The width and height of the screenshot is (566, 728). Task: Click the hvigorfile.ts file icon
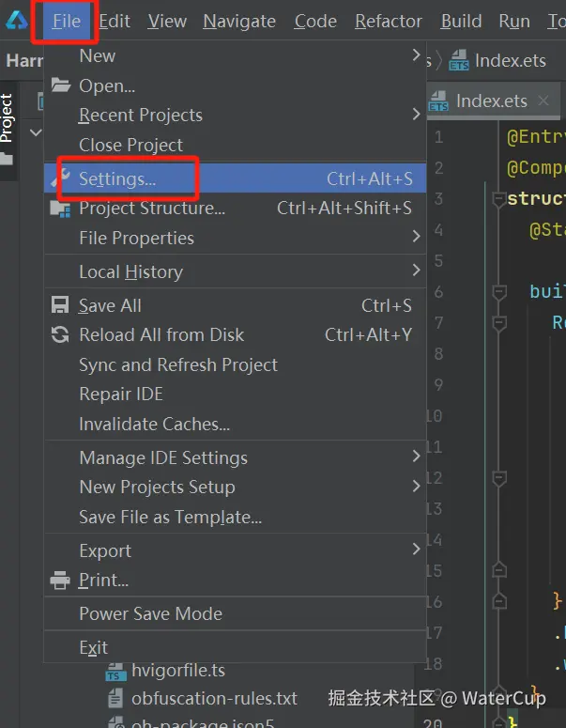click(x=115, y=671)
